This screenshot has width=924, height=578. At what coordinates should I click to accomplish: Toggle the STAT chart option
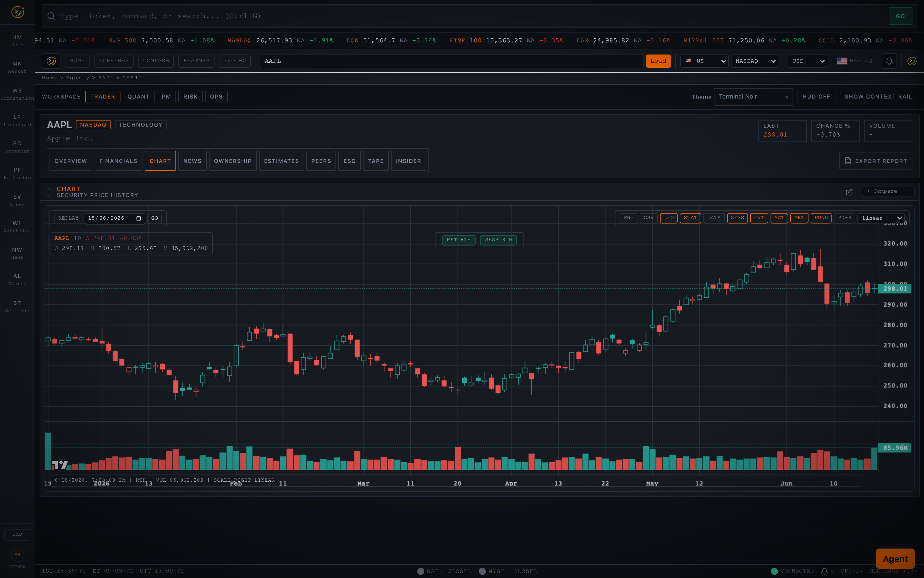tap(690, 218)
